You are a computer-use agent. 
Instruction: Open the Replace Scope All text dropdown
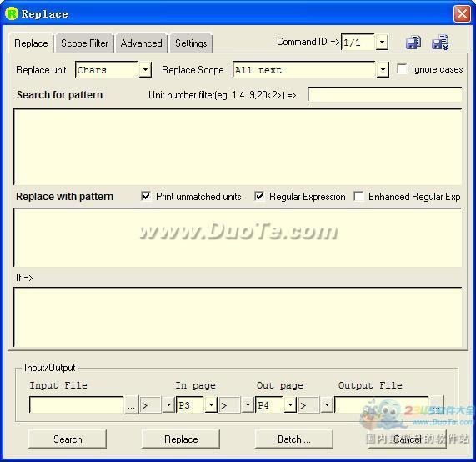[x=383, y=70]
